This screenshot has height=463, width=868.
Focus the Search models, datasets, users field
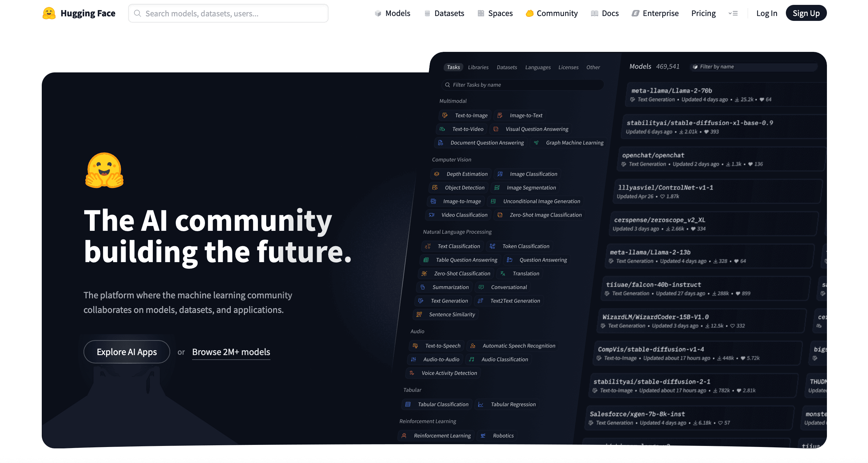pyautogui.click(x=228, y=13)
